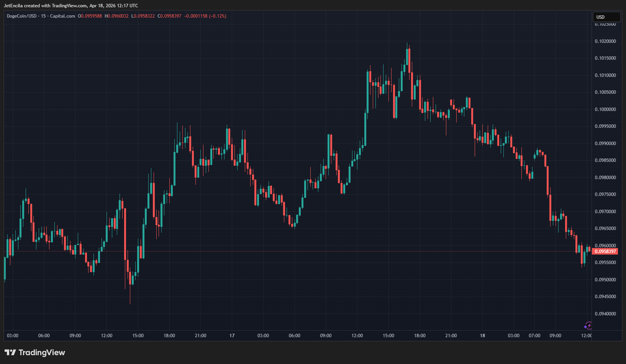Click the 0.0975000 price axis label
626x364 pixels.
point(605,194)
